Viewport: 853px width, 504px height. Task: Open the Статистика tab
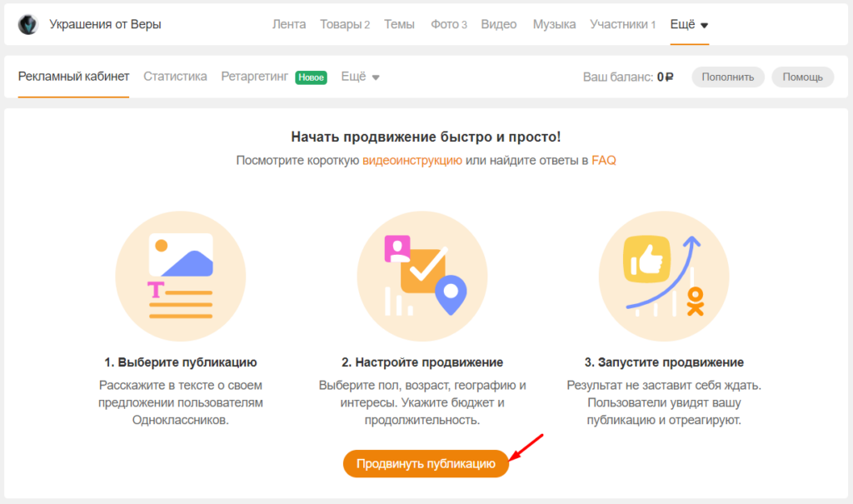click(x=175, y=77)
